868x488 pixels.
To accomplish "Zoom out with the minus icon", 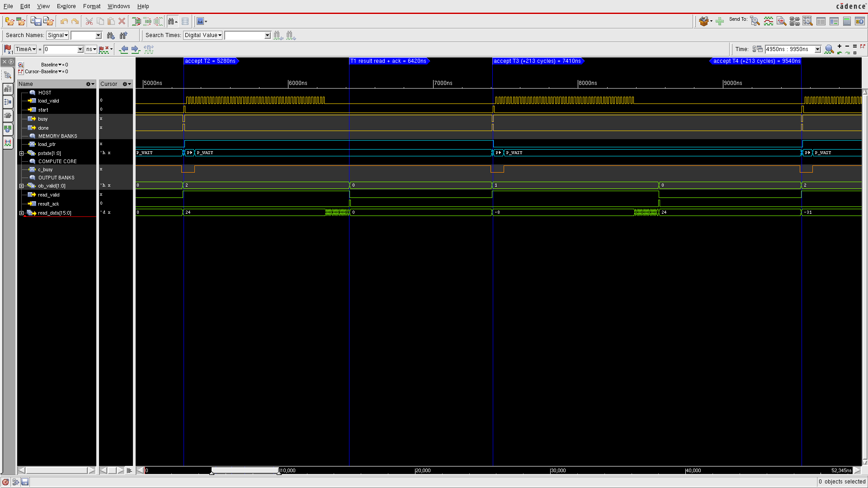I will [847, 46].
